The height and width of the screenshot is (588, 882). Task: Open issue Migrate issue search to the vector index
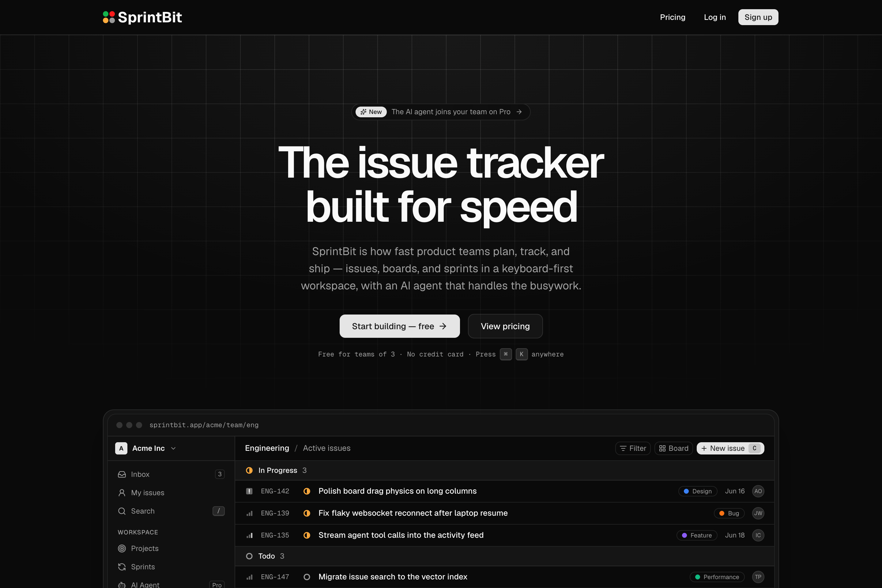click(393, 577)
